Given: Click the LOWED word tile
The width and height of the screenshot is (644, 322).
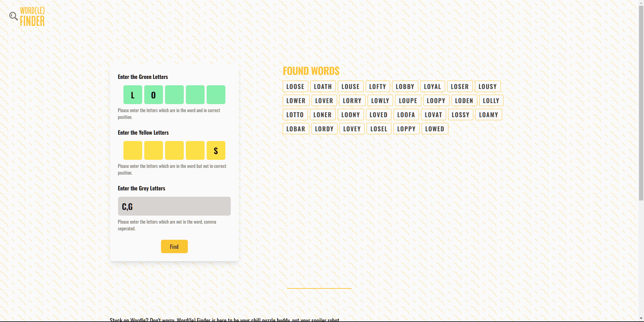Looking at the screenshot, I should (x=435, y=129).
